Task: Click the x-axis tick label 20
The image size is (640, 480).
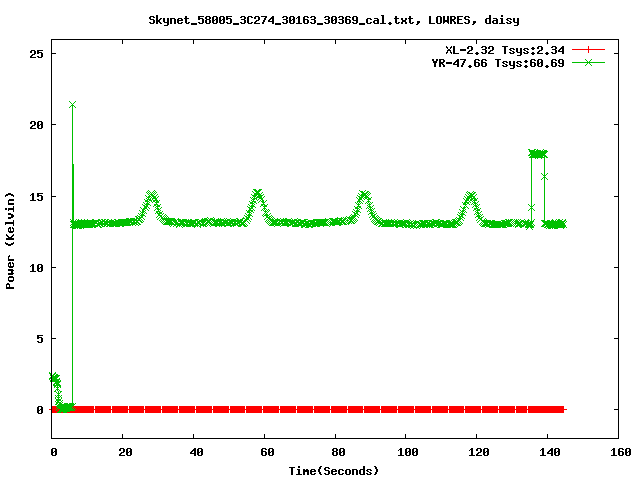Action: click(x=125, y=452)
